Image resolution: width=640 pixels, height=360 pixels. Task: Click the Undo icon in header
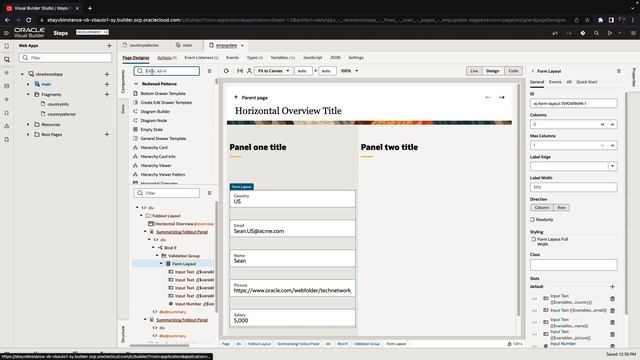coord(555,33)
